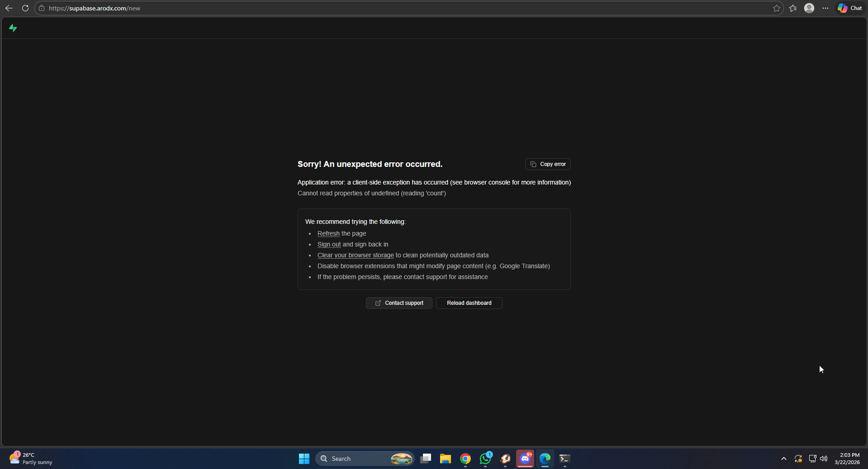Add this page to favorites with star
Screen dimensions: 868x469
click(x=777, y=8)
